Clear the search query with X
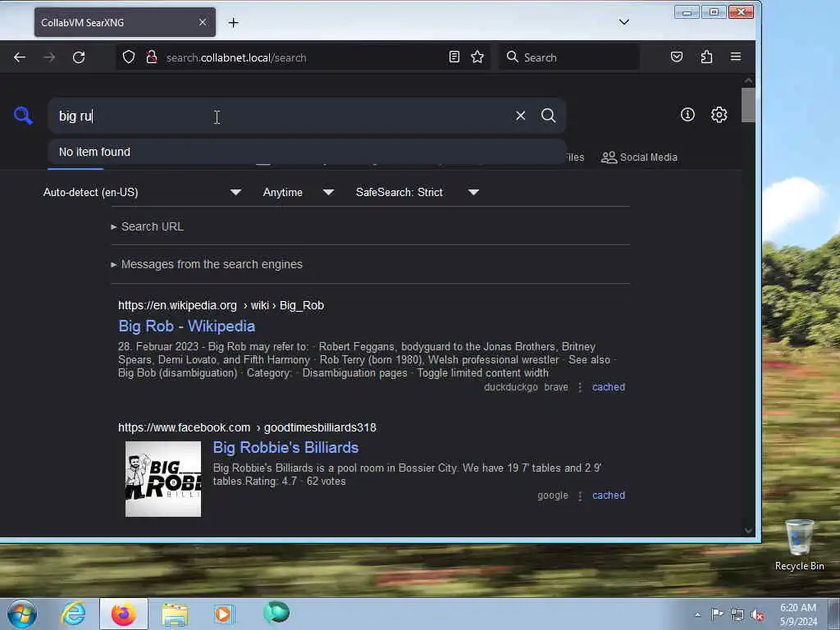Viewport: 840px width, 630px height. point(520,116)
